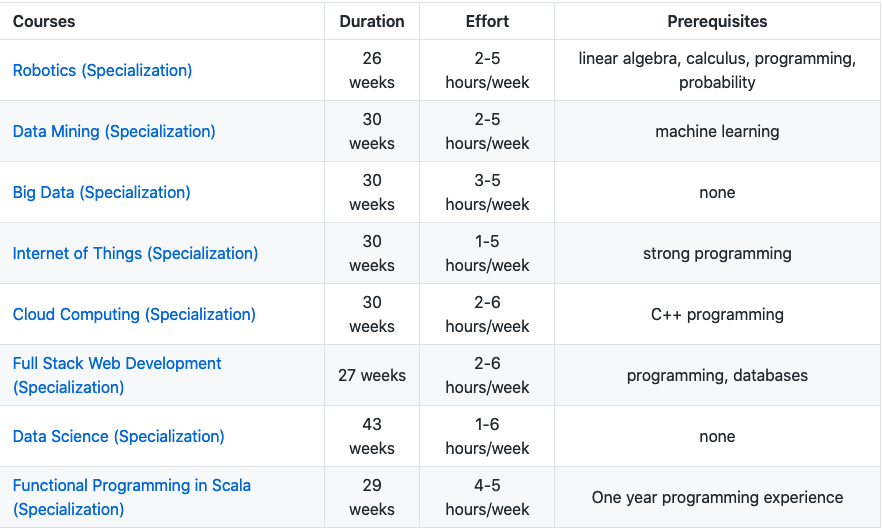This screenshot has width=882, height=528.
Task: Click the 26 weeks duration cell
Action: (372, 70)
